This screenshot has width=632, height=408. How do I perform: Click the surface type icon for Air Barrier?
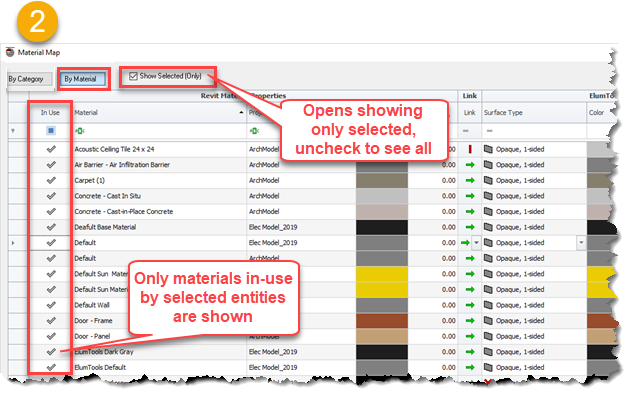click(x=489, y=165)
